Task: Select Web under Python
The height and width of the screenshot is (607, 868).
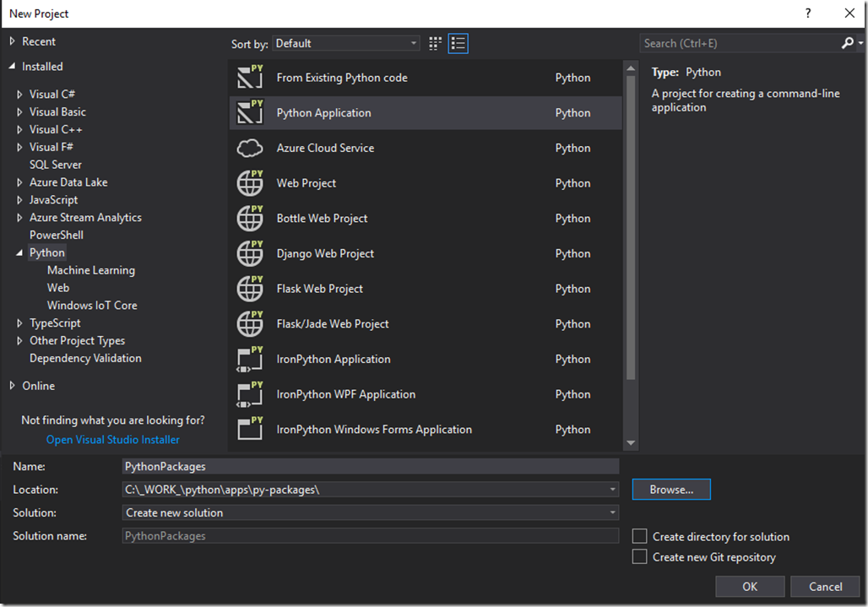Action: point(58,288)
